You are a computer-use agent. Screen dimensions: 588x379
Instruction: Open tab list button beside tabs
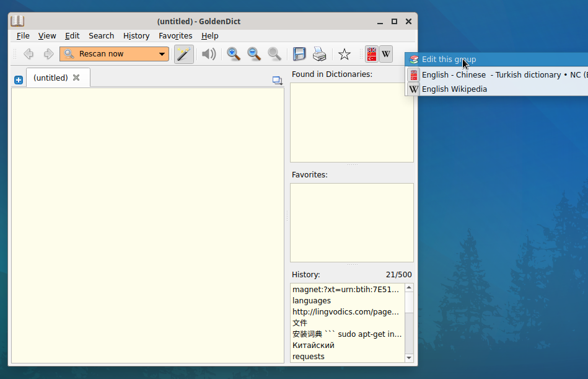pyautogui.click(x=277, y=80)
